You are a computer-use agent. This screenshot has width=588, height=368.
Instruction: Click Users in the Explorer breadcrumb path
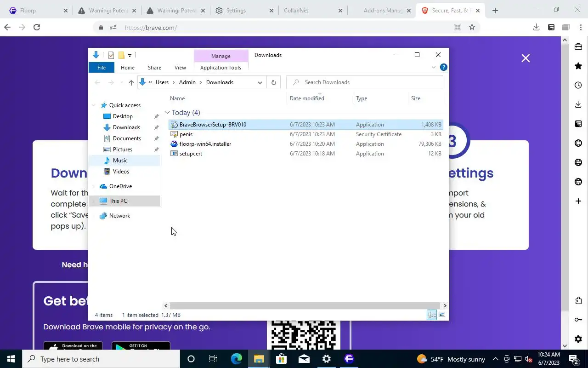162,82
